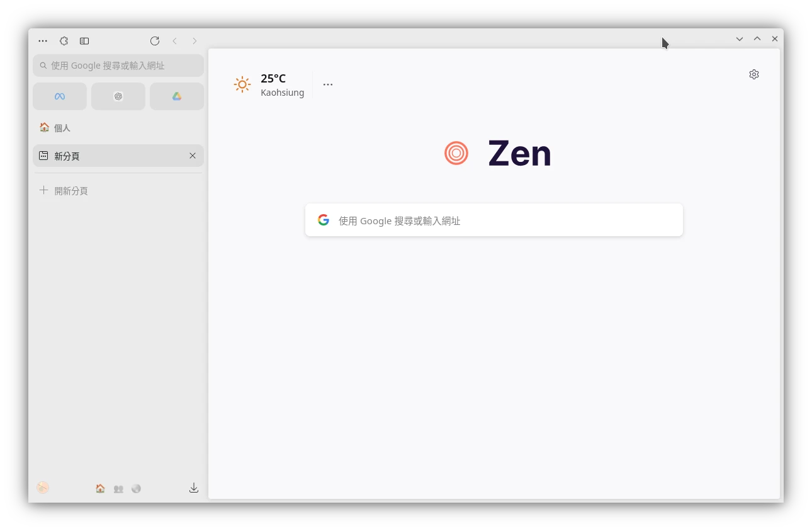
Task: Open the pinned Meta essential tab
Action: [60, 96]
